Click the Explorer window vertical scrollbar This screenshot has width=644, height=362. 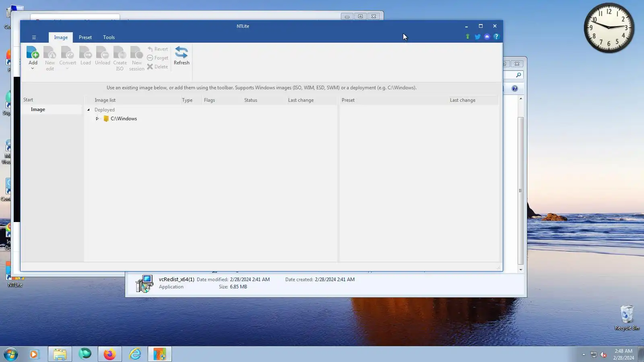click(x=521, y=190)
